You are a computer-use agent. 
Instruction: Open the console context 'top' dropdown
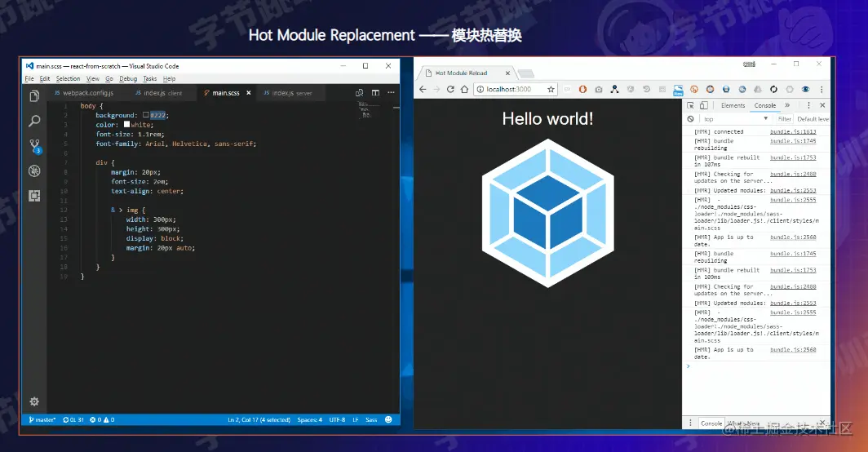[x=736, y=119]
